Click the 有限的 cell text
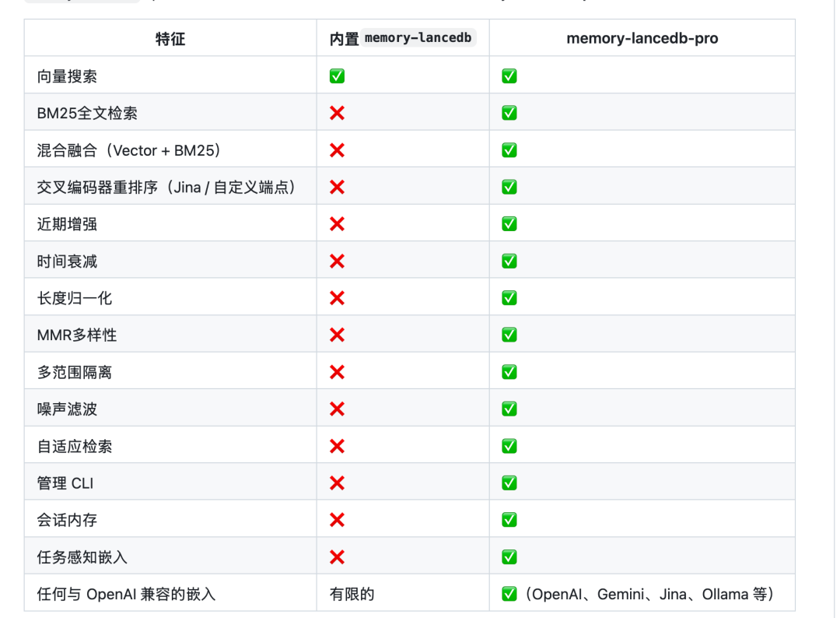The width and height of the screenshot is (840, 618). point(352,595)
